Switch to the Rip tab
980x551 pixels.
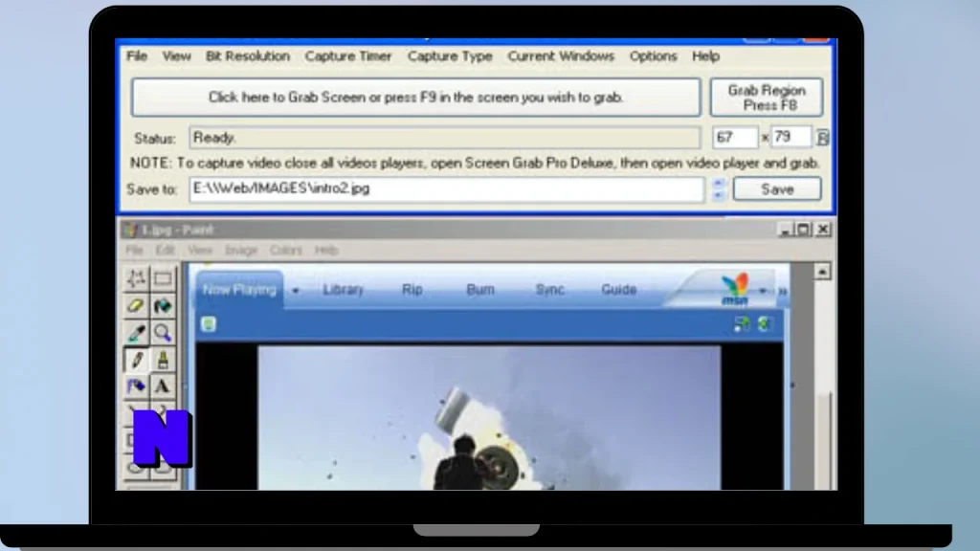[x=412, y=290]
